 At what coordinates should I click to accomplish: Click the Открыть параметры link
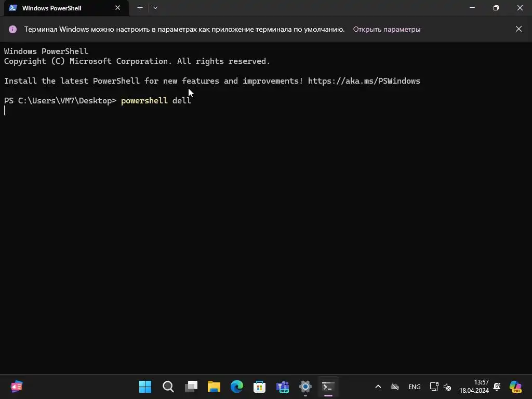[387, 29]
